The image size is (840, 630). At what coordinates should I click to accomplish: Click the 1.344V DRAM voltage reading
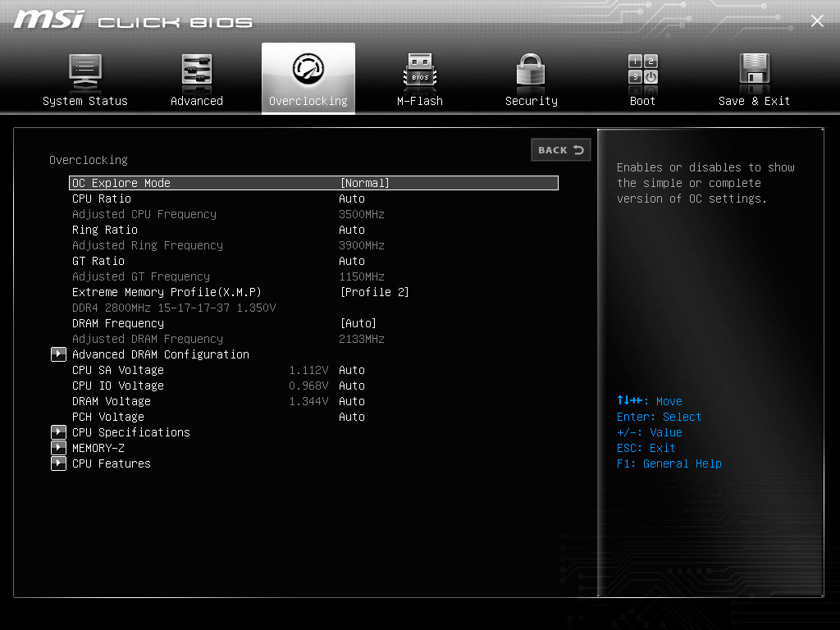[x=308, y=401]
